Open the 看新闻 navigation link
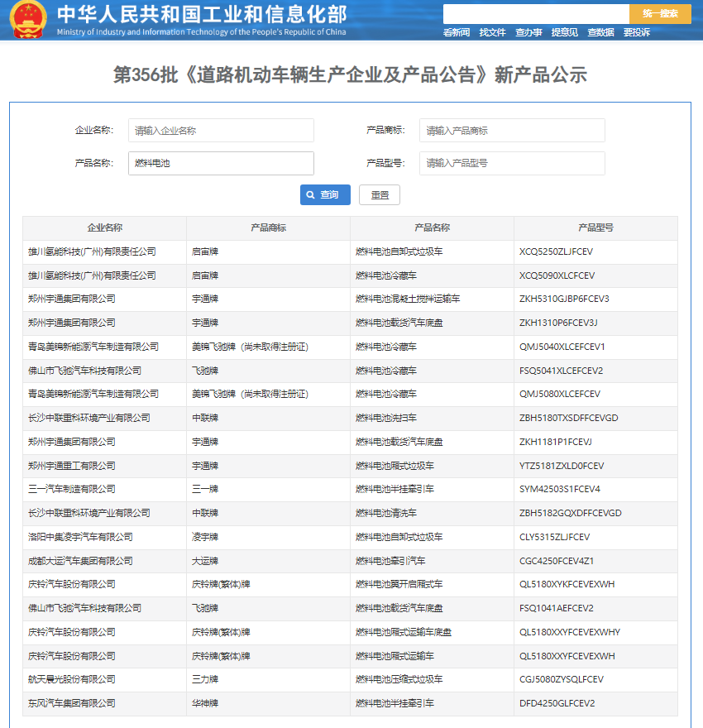Image resolution: width=703 pixels, height=728 pixels. 457,32
